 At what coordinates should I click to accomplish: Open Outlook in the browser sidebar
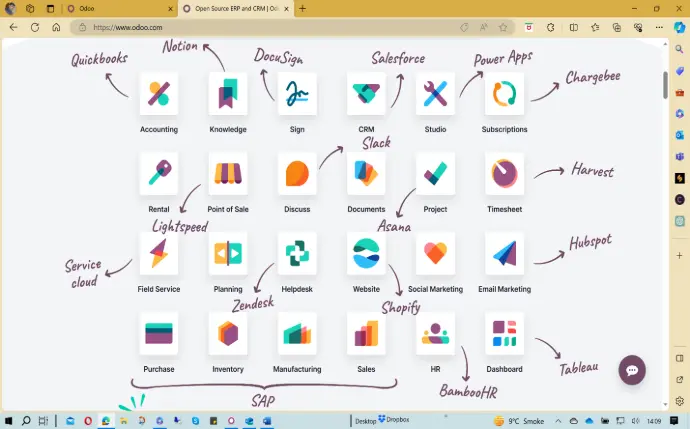[679, 135]
